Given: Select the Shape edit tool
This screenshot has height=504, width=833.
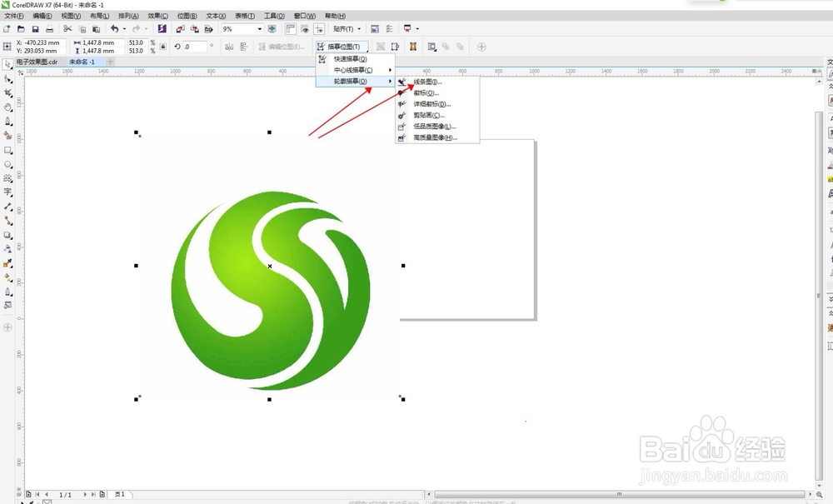Looking at the screenshot, I should click(x=8, y=78).
